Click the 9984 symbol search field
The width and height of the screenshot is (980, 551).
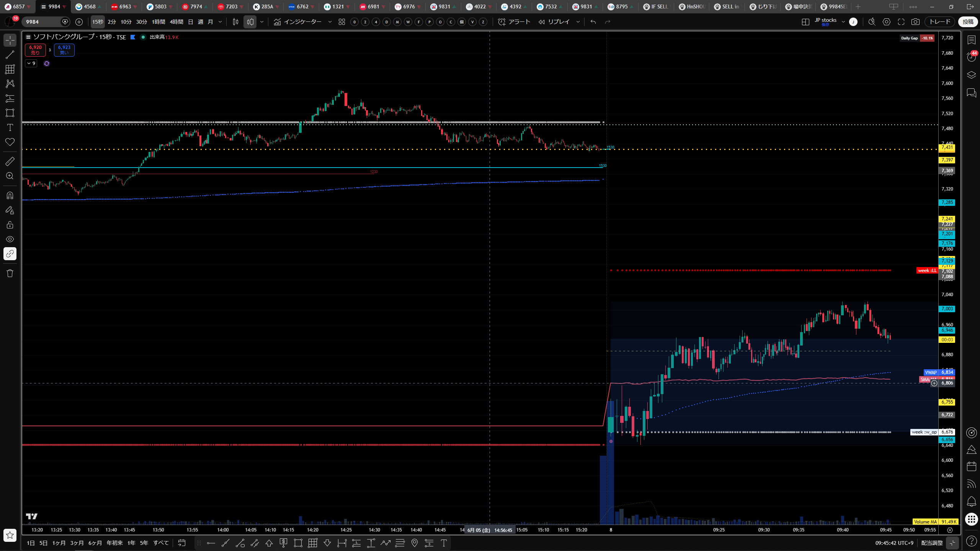43,22
